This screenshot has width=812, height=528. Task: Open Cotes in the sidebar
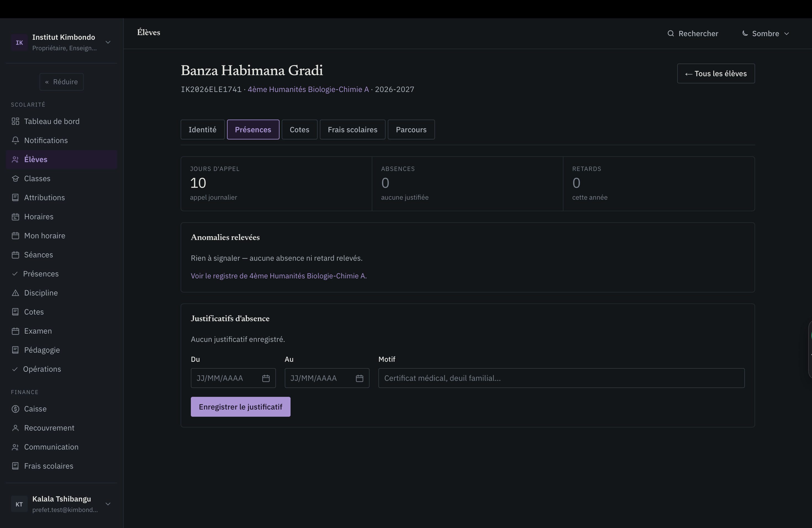(61, 312)
